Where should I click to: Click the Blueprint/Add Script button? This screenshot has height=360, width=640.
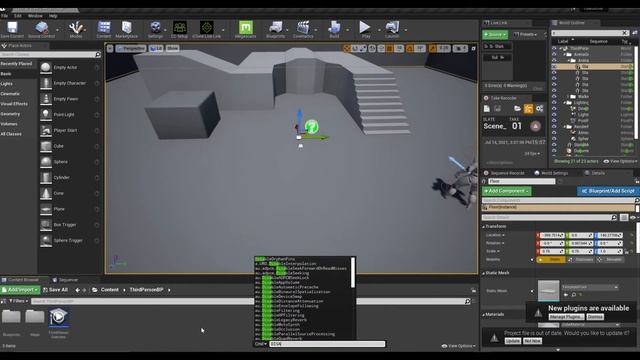608,191
